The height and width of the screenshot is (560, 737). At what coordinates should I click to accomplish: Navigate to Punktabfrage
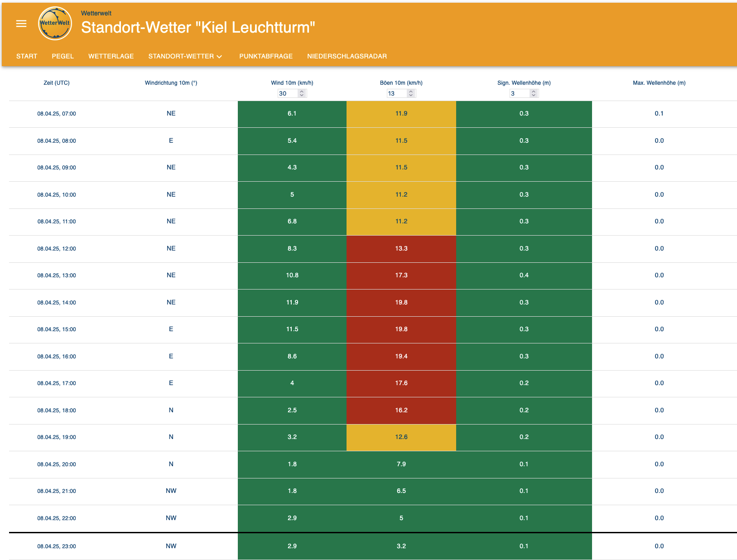point(266,56)
